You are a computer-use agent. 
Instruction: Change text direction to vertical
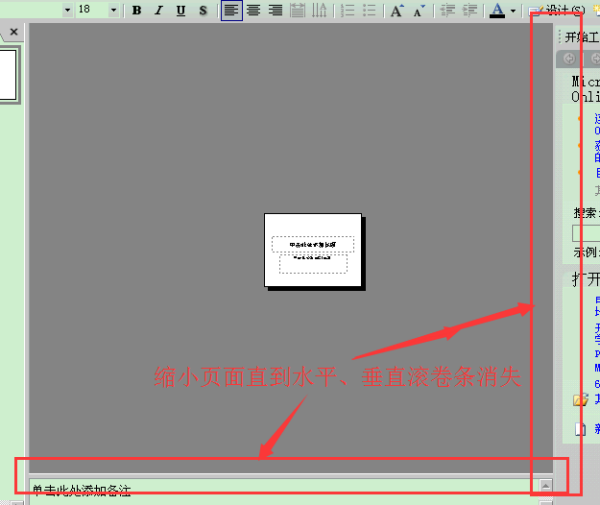[319, 10]
